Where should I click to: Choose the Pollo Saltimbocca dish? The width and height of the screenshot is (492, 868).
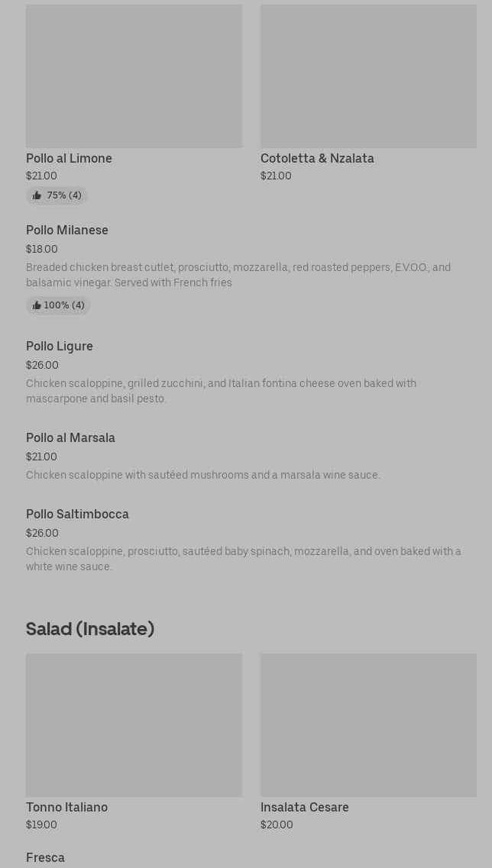(77, 515)
